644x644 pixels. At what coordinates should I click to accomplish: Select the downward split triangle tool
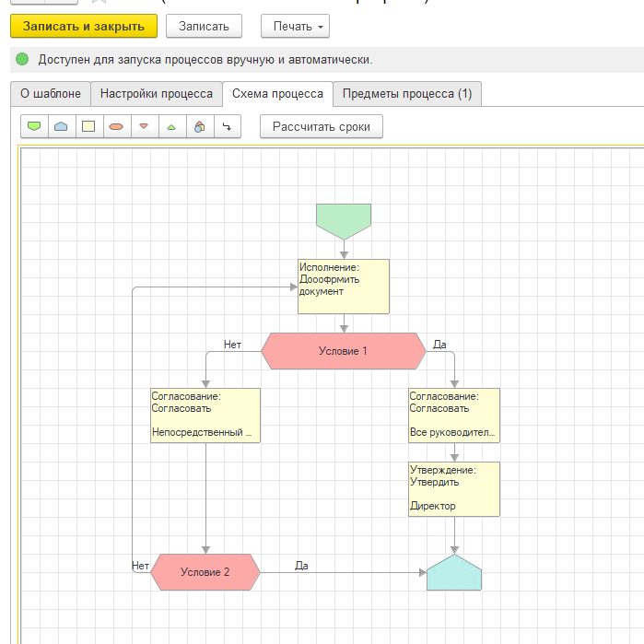pos(144,127)
